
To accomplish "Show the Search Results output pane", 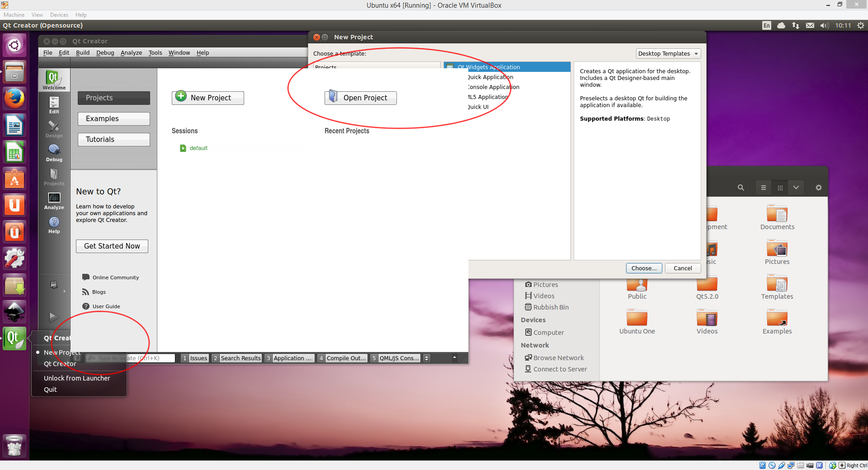I will pyautogui.click(x=237, y=358).
